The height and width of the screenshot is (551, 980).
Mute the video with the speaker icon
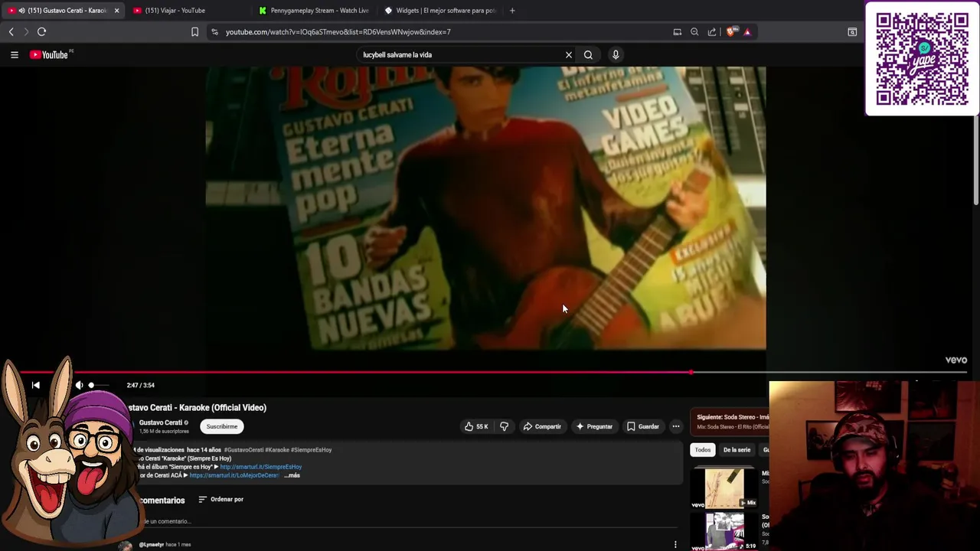click(78, 385)
